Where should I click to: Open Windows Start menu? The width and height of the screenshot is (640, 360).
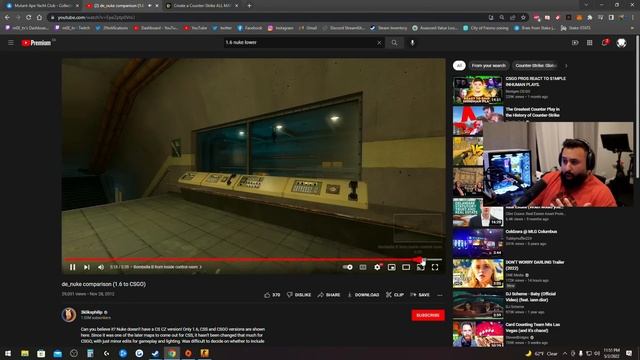point(8,353)
